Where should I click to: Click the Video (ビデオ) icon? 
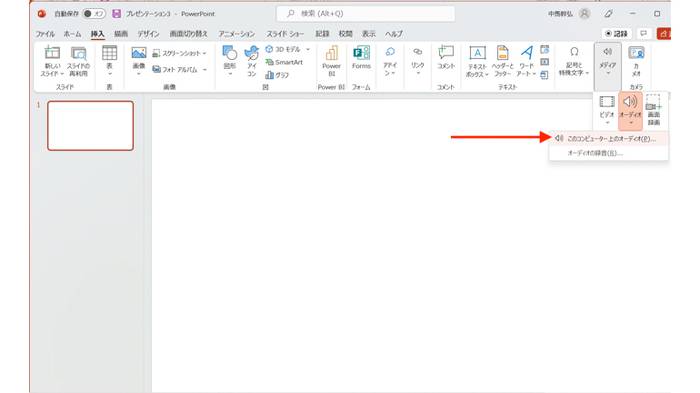607,110
